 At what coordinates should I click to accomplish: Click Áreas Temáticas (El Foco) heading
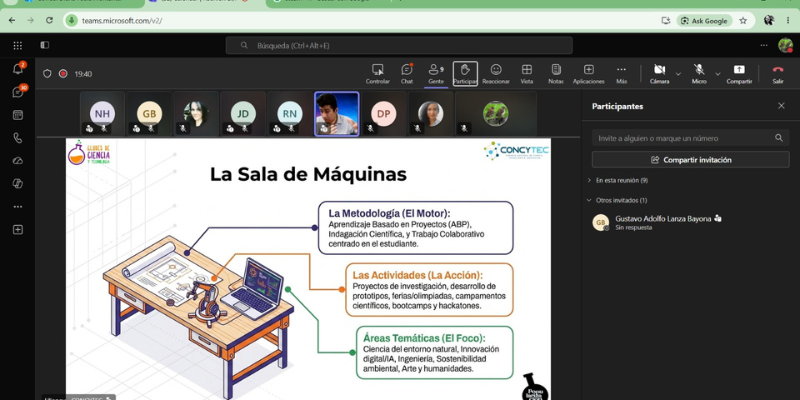tap(424, 338)
